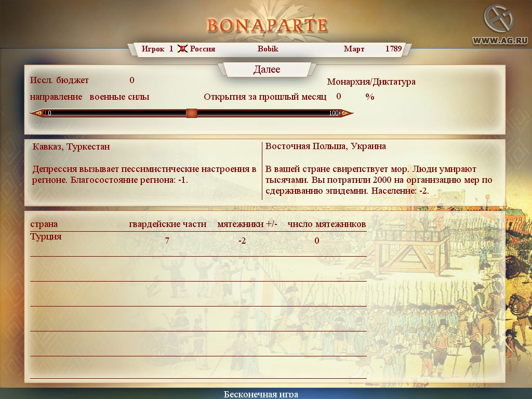Viewport: 532px width, 399px height.
Task: Click guard units value 7
Action: click(x=167, y=241)
